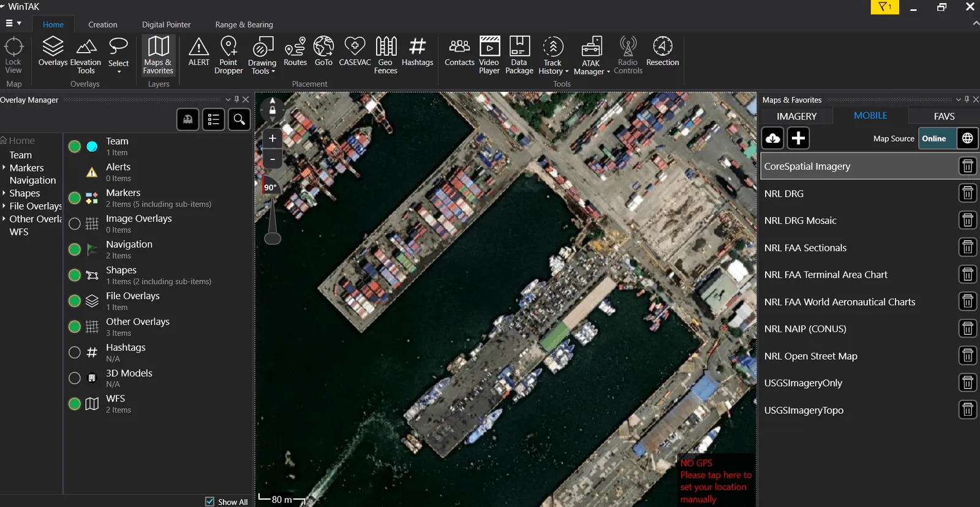Delete USGSImageryTopo with its trash icon
The image size is (980, 507).
(x=968, y=410)
